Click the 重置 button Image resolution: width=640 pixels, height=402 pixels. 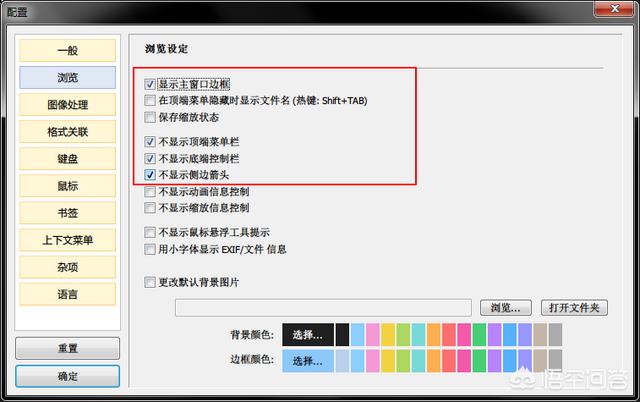[67, 348]
